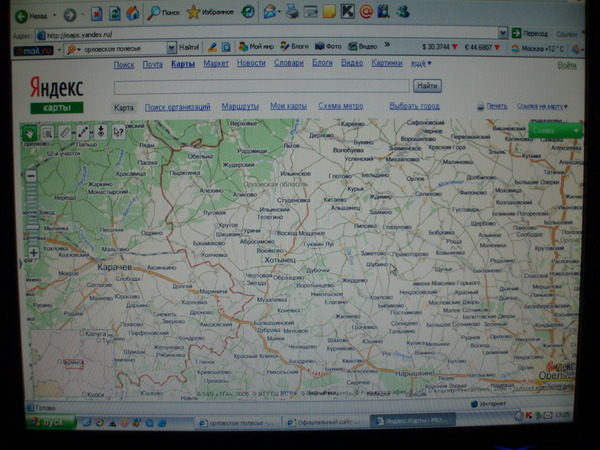Click the zoom out minus button on map
This screenshot has width=600, height=450.
click(x=32, y=176)
